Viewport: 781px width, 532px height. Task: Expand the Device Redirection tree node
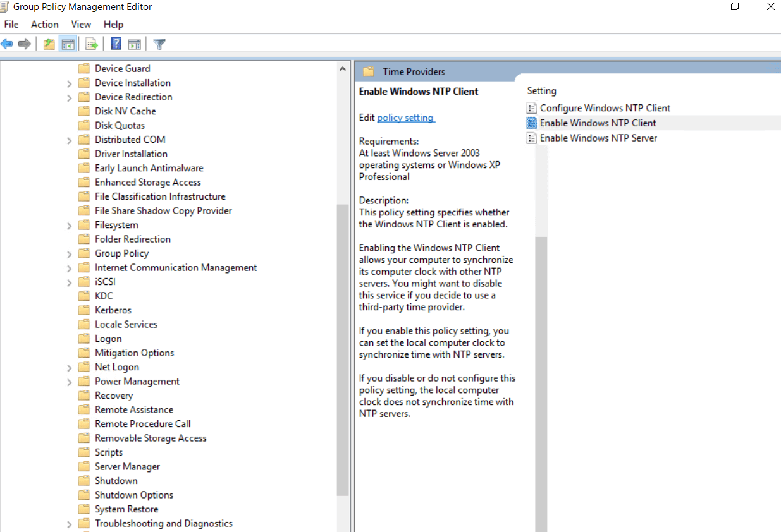pyautogui.click(x=70, y=97)
